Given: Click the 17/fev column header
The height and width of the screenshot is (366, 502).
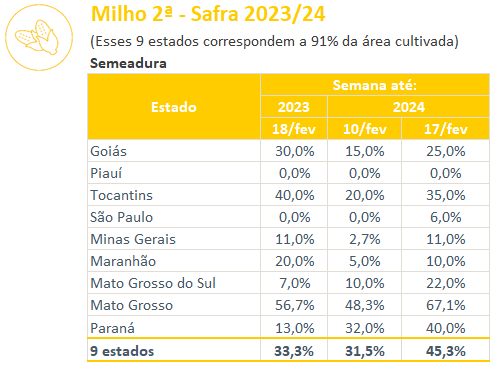Looking at the screenshot, I should point(446,129).
